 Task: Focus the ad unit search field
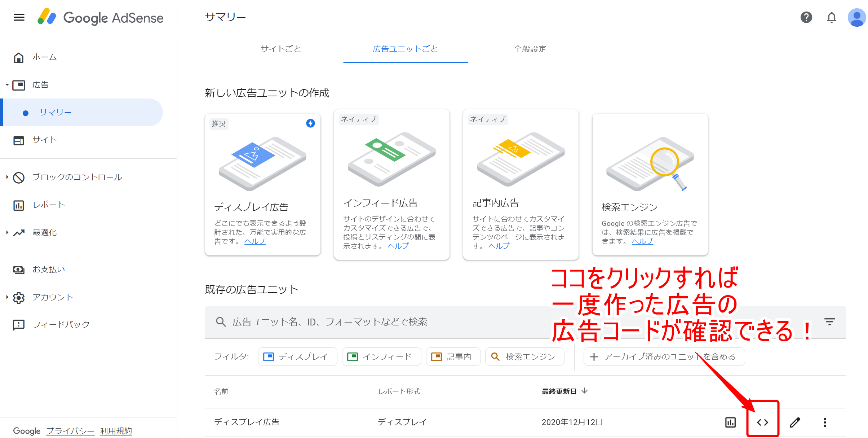pyautogui.click(x=526, y=322)
